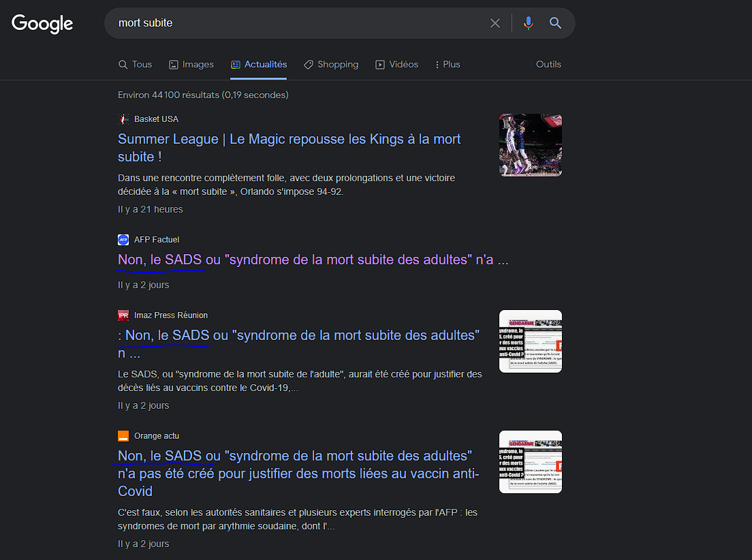Viewport: 752px width, 560px height.
Task: Click the AFP Factuel favicon
Action: [x=123, y=239]
